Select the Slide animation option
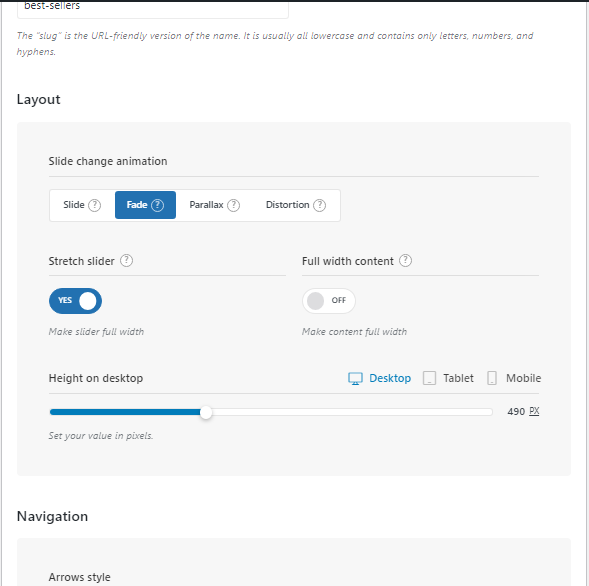 click(82, 205)
